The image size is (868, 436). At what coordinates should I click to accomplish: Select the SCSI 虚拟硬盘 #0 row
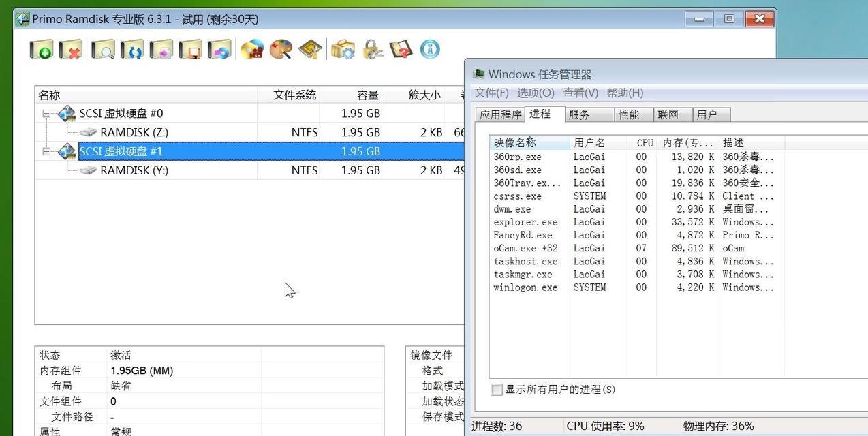click(x=249, y=113)
